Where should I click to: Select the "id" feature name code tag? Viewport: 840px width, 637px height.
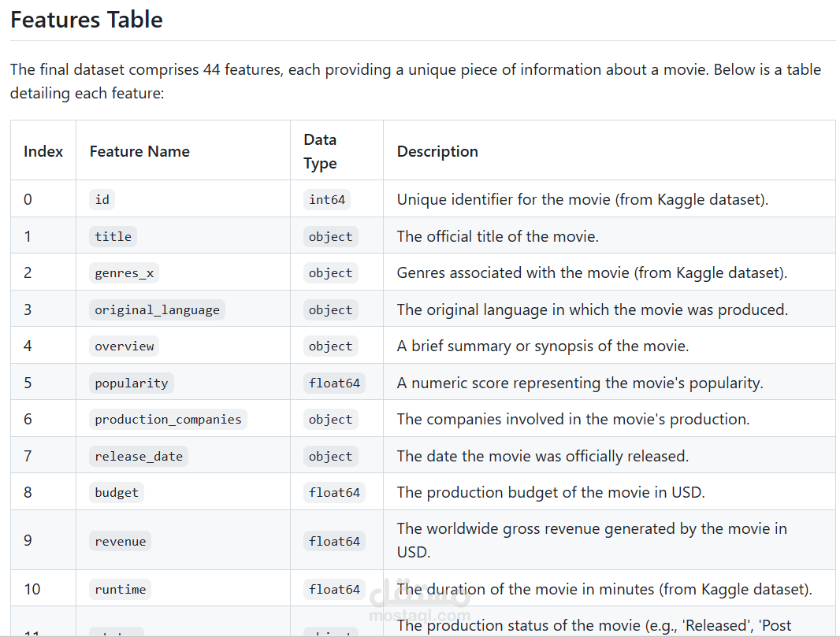[x=102, y=199]
